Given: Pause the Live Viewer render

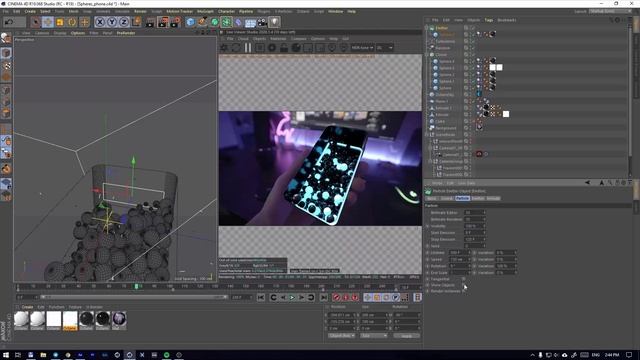Looking at the screenshot, I should 248,48.
